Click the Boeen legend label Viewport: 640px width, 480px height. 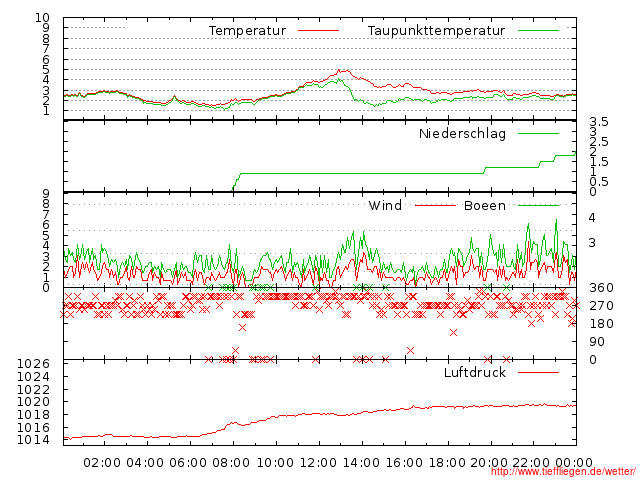point(485,205)
